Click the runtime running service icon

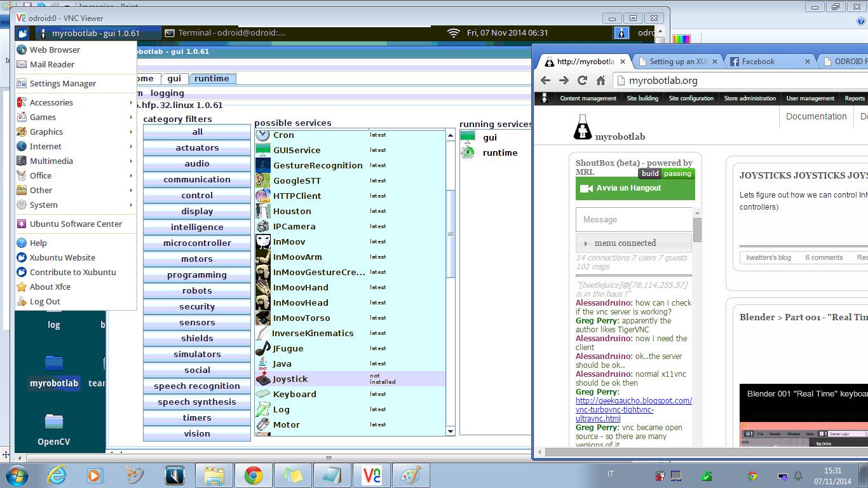click(468, 152)
